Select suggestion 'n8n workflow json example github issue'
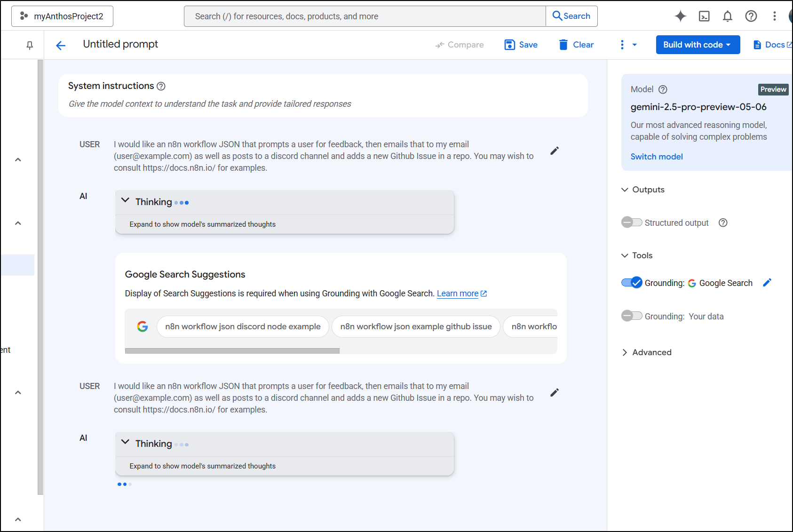The width and height of the screenshot is (793, 532). [x=416, y=326]
